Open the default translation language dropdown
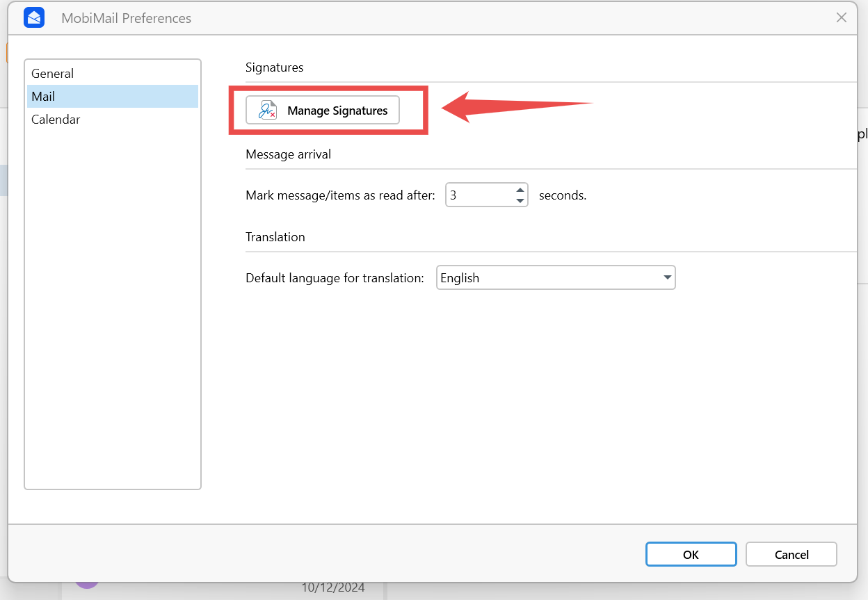This screenshot has width=868, height=600. coord(556,278)
